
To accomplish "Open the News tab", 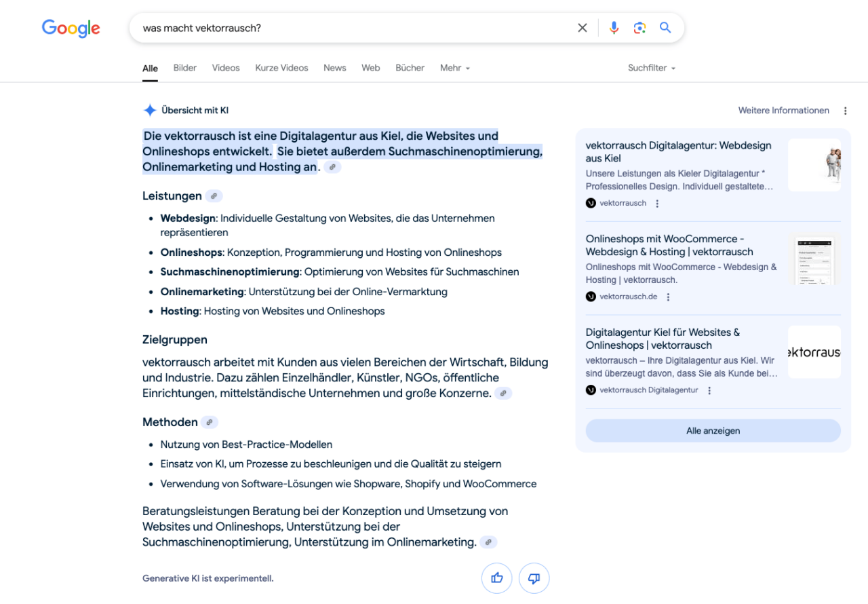I will [x=335, y=68].
